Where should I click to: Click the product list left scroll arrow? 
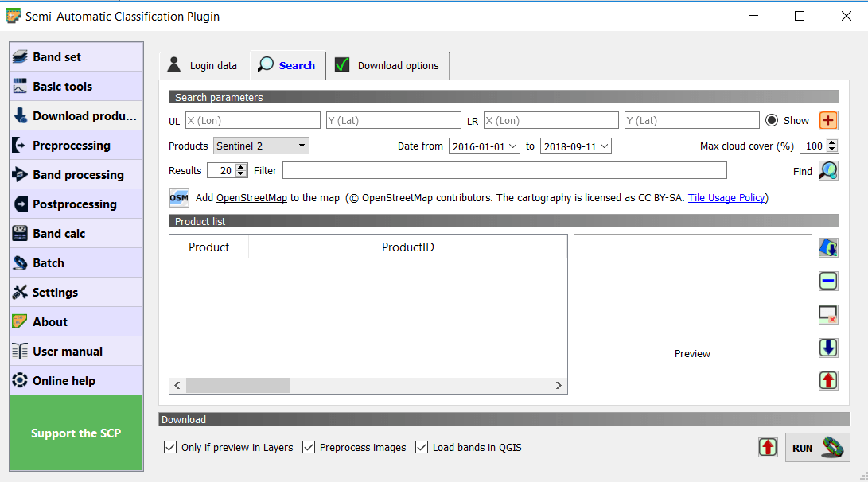(177, 385)
